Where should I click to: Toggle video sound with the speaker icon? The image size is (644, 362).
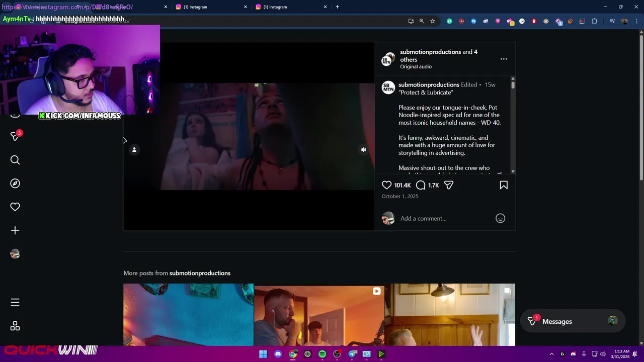coord(364,149)
